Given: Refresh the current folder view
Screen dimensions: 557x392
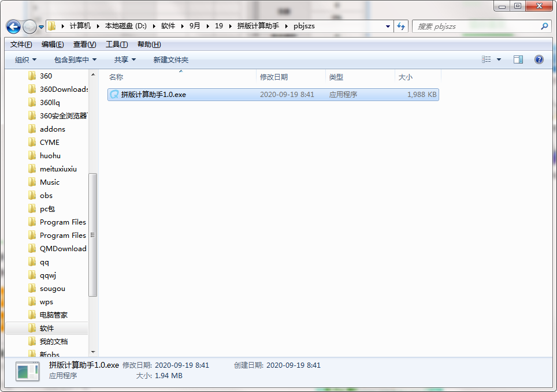Looking at the screenshot, I should (x=401, y=27).
